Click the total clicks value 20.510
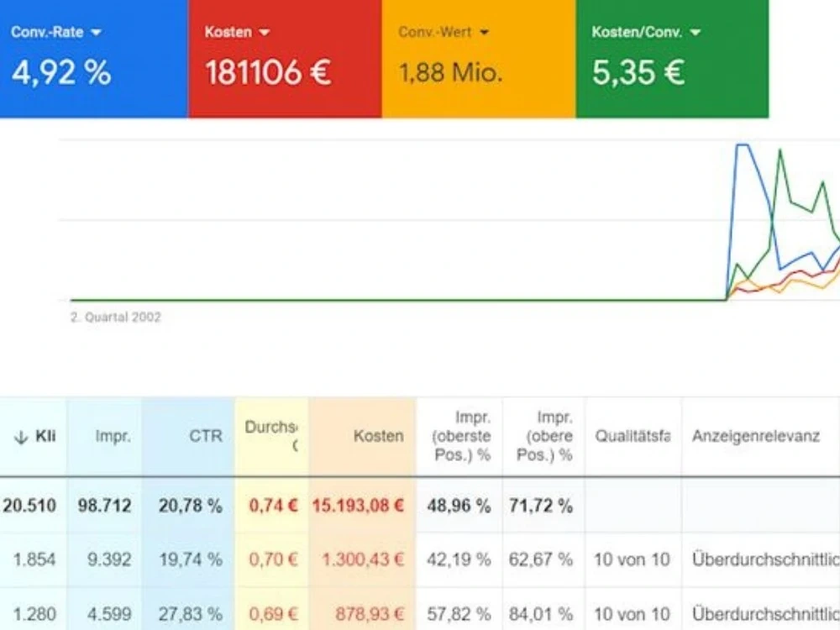 (29, 505)
